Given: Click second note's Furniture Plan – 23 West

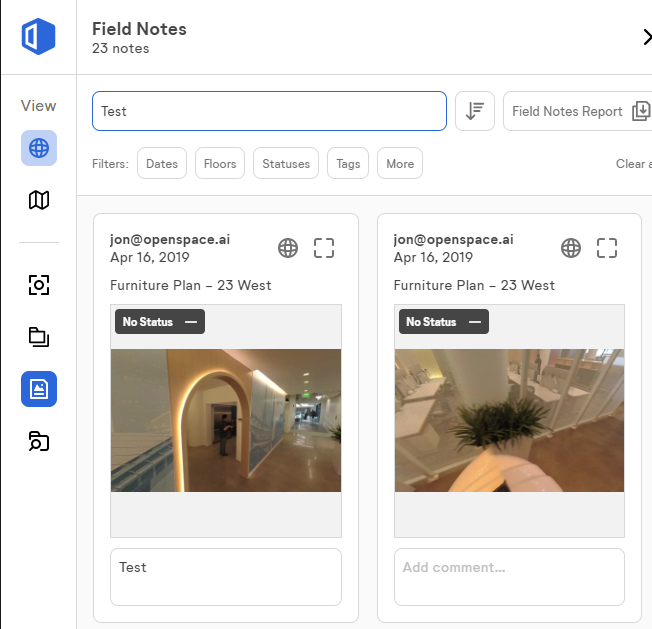Looking at the screenshot, I should click(474, 285).
